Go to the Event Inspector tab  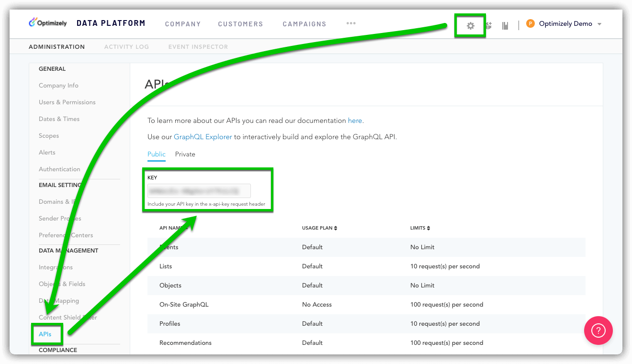198,47
